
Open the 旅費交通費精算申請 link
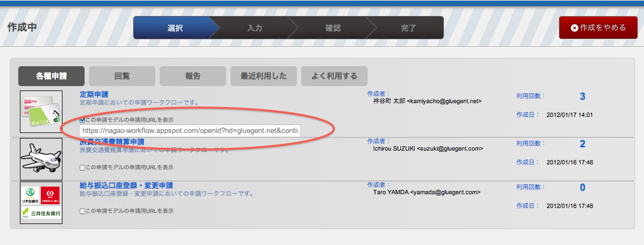[x=112, y=142]
